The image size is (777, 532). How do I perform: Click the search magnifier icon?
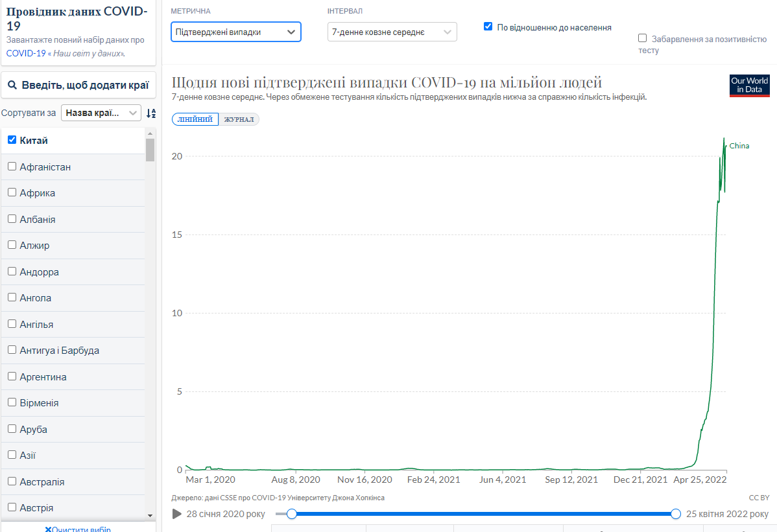tap(12, 85)
